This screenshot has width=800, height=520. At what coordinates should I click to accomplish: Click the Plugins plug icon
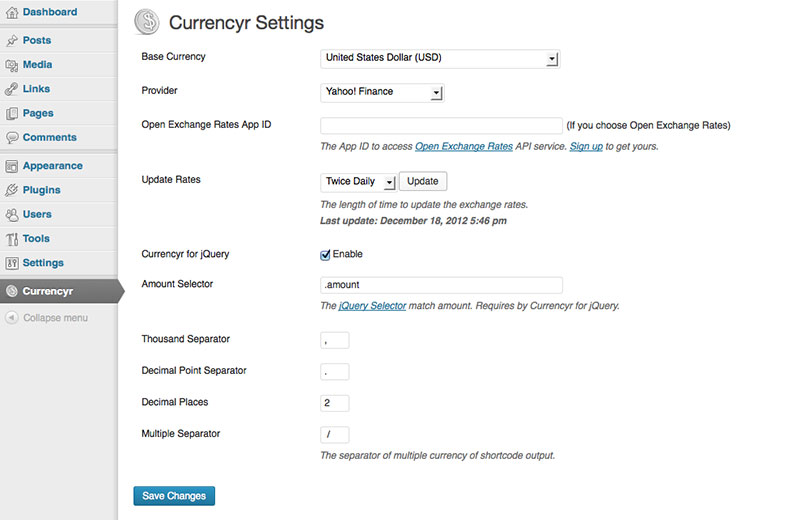coord(12,190)
